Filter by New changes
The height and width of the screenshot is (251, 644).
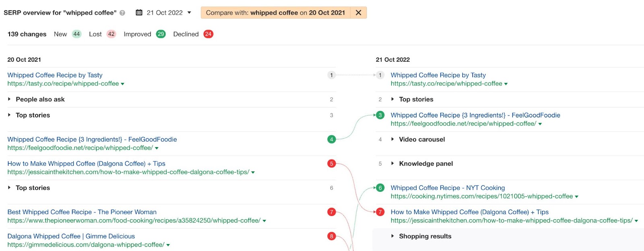pyautogui.click(x=68, y=34)
